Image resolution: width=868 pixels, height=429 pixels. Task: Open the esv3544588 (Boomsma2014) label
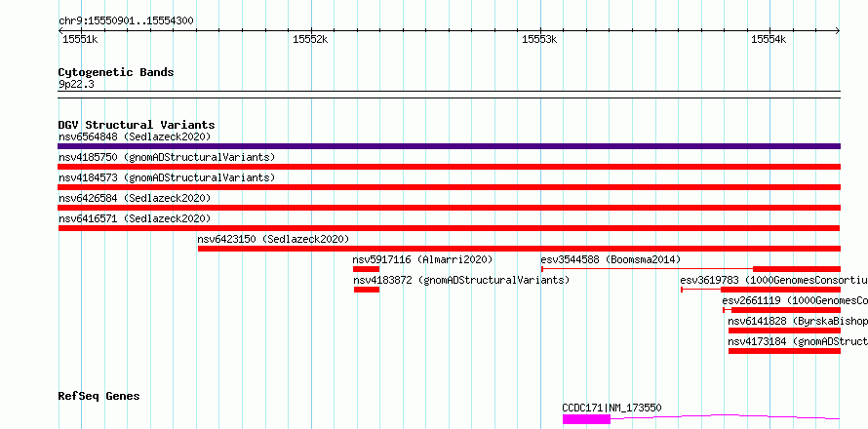coord(611,259)
